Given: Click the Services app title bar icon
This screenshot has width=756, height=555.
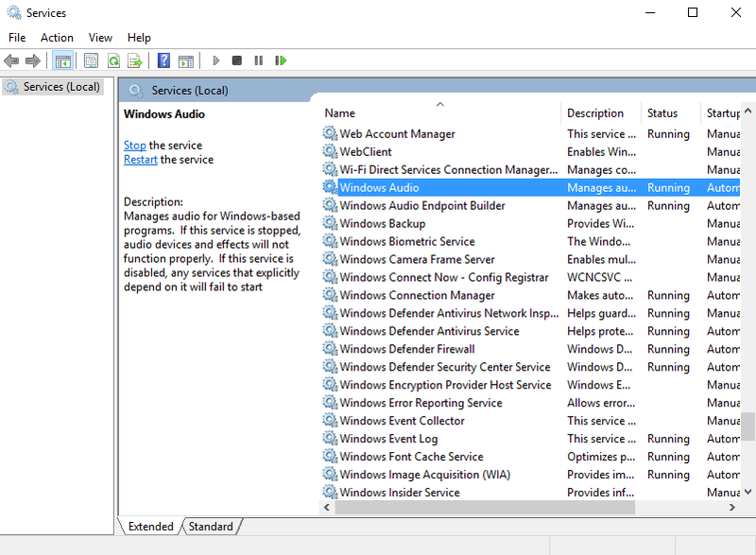Looking at the screenshot, I should pyautogui.click(x=13, y=12).
